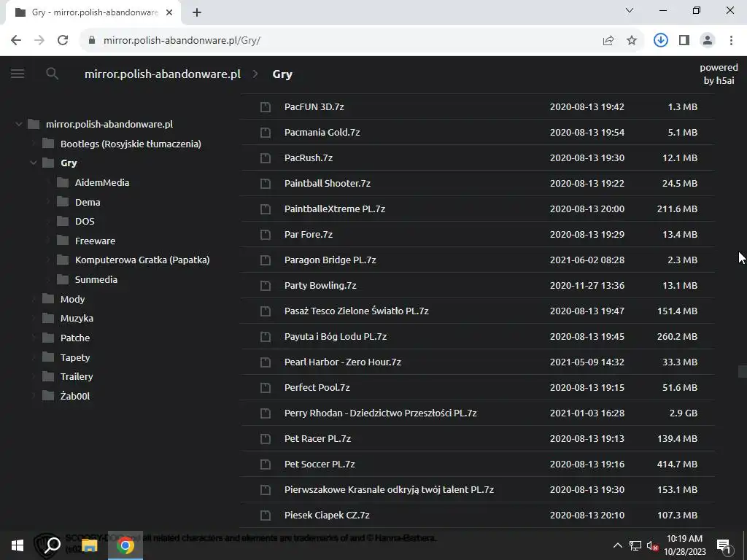Image resolution: width=747 pixels, height=560 pixels.
Task: Open notification center in taskbar
Action: (724, 545)
